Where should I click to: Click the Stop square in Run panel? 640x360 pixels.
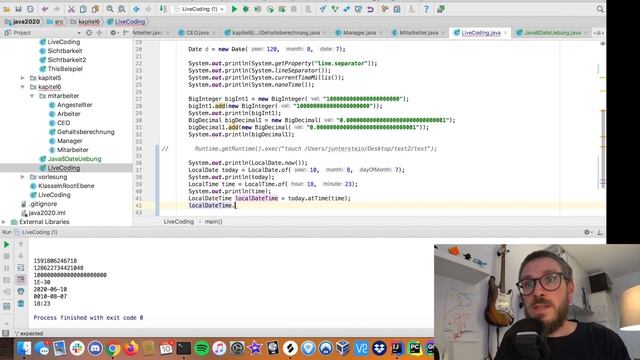coord(7,256)
